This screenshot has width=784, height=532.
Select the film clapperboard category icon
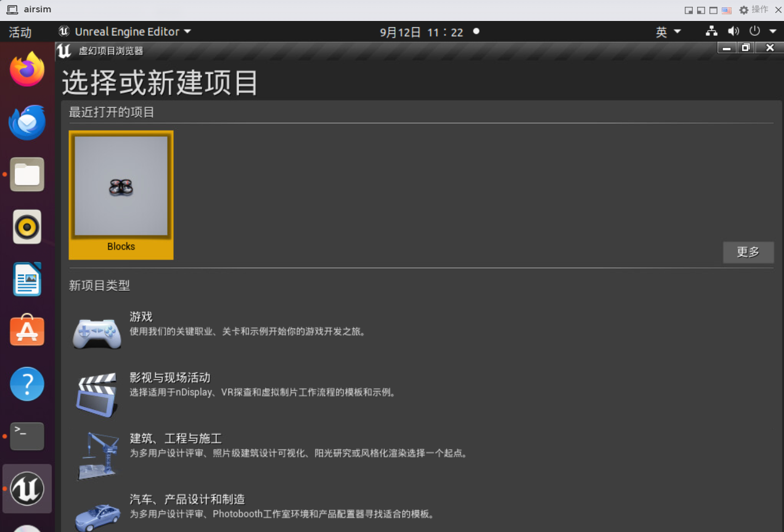[97, 395]
